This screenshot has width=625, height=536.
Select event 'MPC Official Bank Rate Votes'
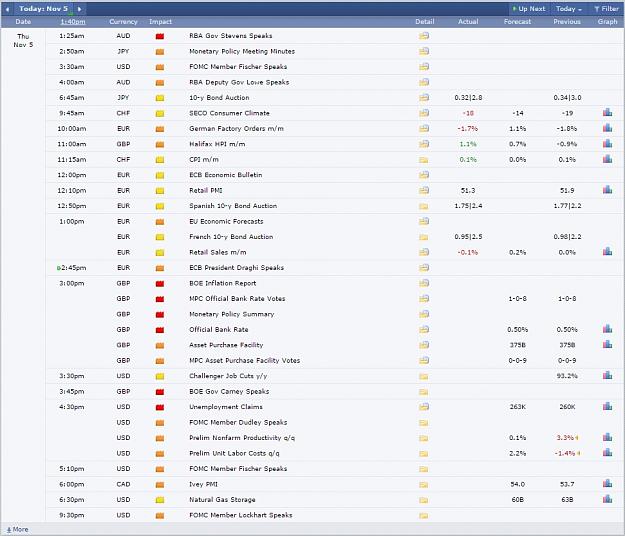(237, 298)
